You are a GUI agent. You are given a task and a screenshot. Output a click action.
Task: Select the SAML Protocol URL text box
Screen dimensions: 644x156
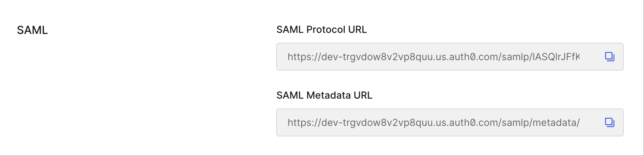tap(434, 57)
